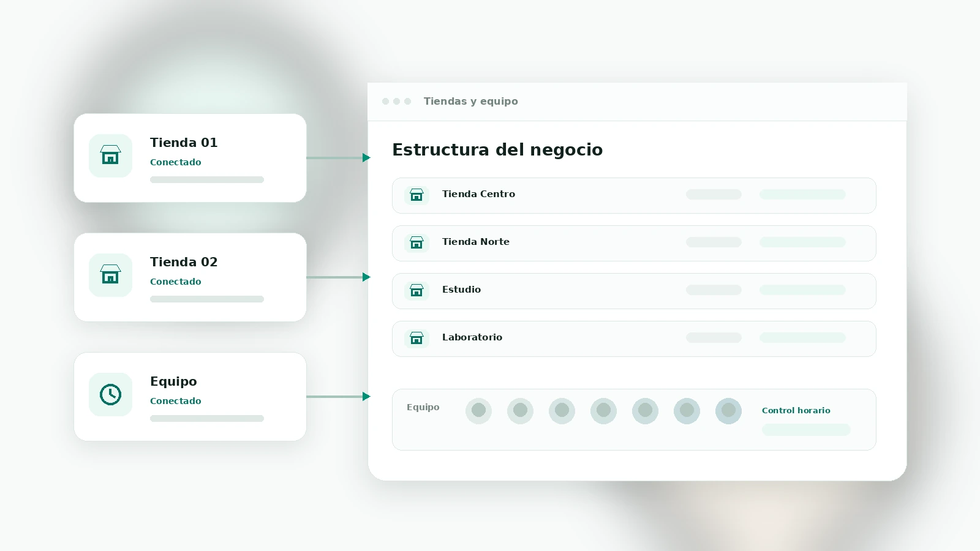Click Conectado status under Tienda 02

[x=176, y=282]
